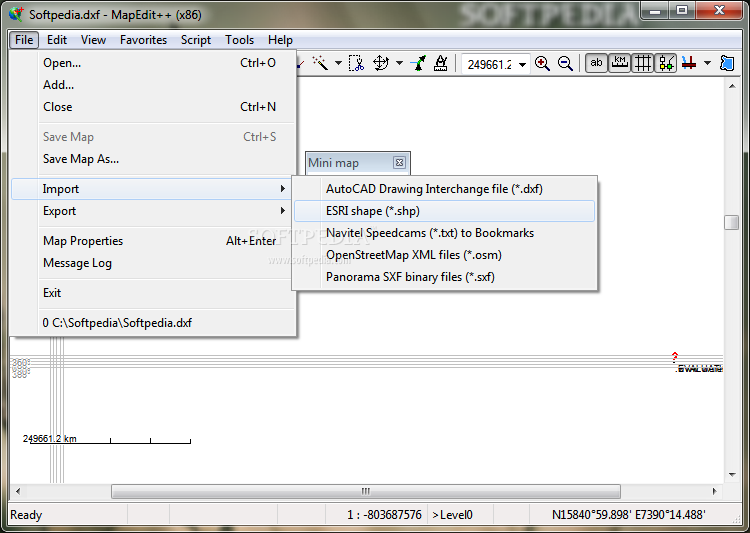Screen dimensions: 750x533
Task: Import OpenStreetMap XML files (*.osm)
Action: point(444,255)
